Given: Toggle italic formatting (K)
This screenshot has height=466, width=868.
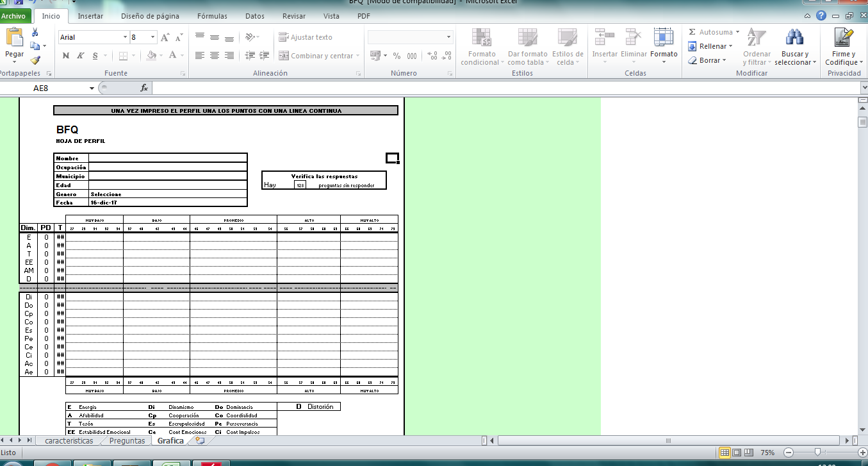Looking at the screenshot, I should [x=81, y=56].
